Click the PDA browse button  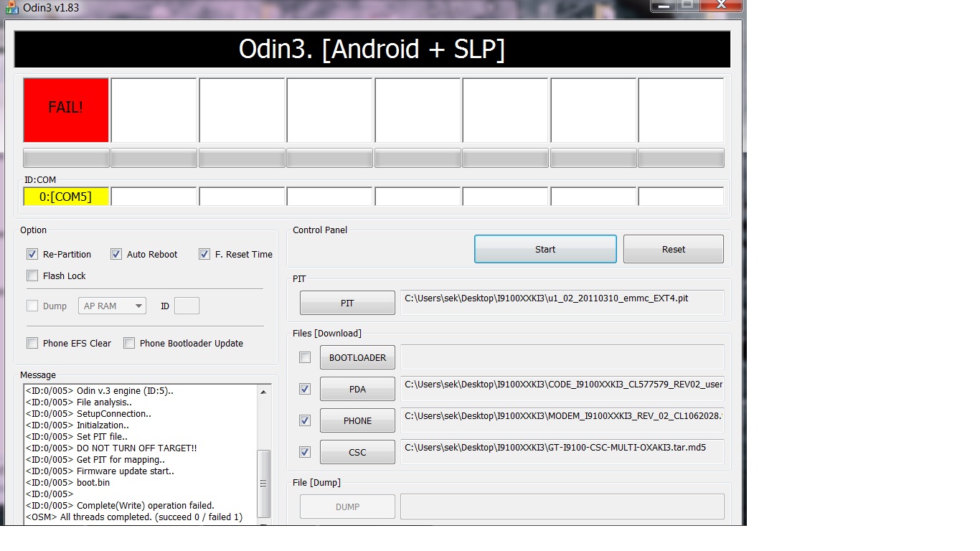click(357, 389)
